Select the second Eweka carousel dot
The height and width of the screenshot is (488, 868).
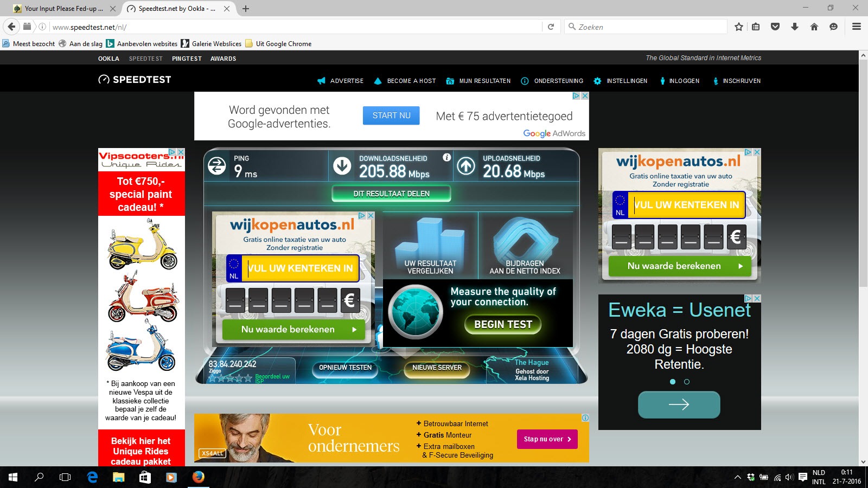tap(687, 382)
